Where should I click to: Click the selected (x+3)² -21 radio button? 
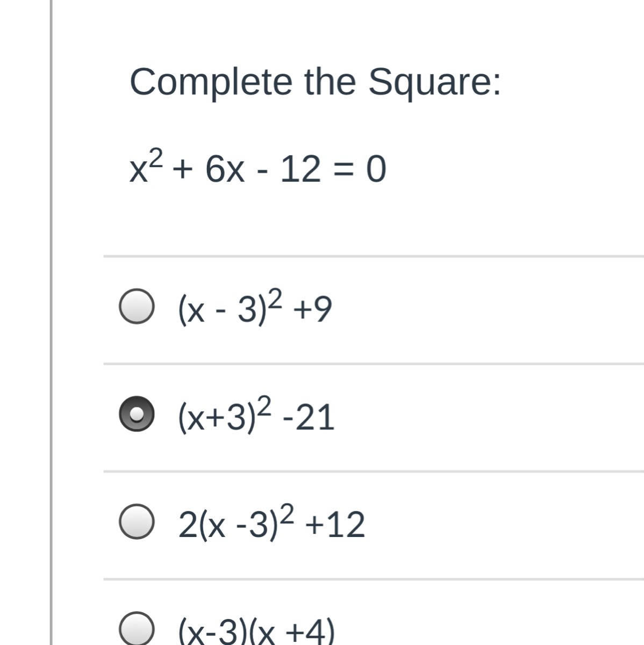(134, 415)
